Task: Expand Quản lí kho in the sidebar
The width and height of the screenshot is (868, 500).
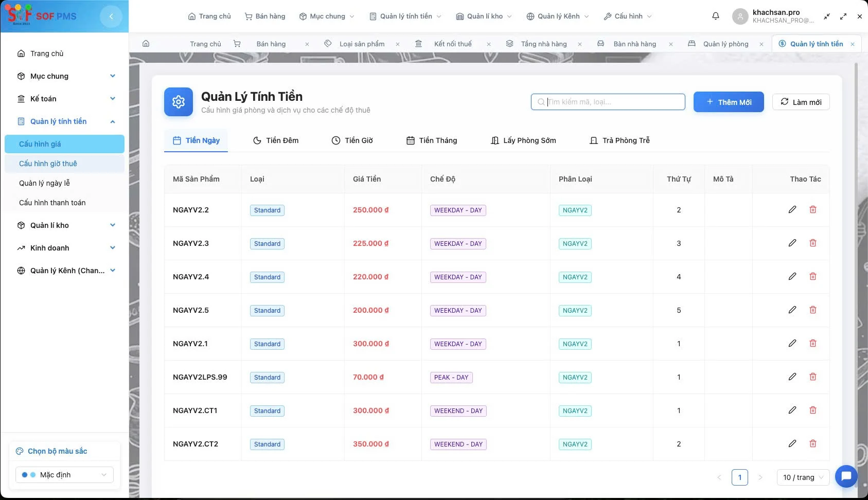Action: 66,225
